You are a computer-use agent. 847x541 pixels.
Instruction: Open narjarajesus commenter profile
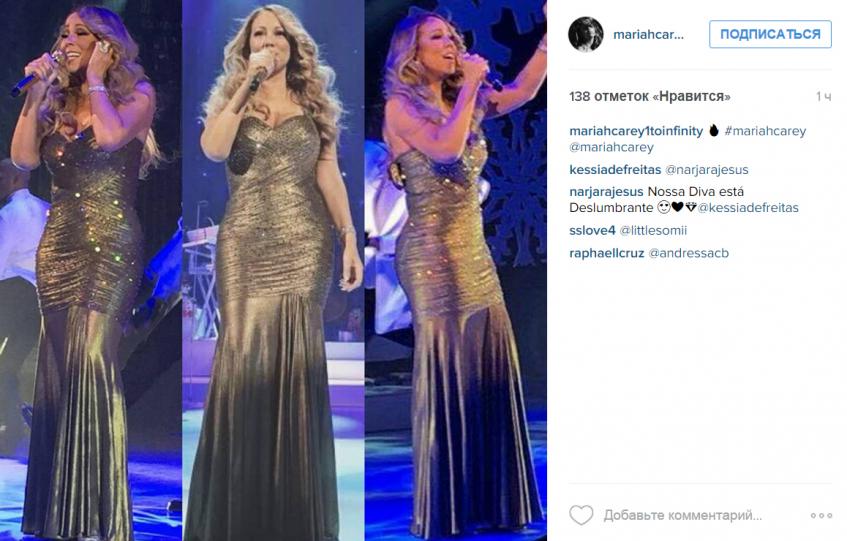pos(606,192)
